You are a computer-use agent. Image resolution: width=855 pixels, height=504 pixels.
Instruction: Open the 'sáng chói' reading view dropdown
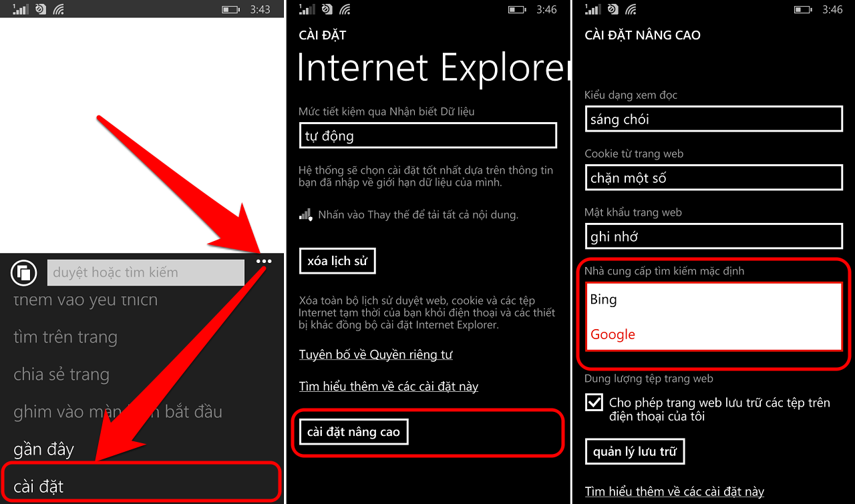tap(713, 119)
